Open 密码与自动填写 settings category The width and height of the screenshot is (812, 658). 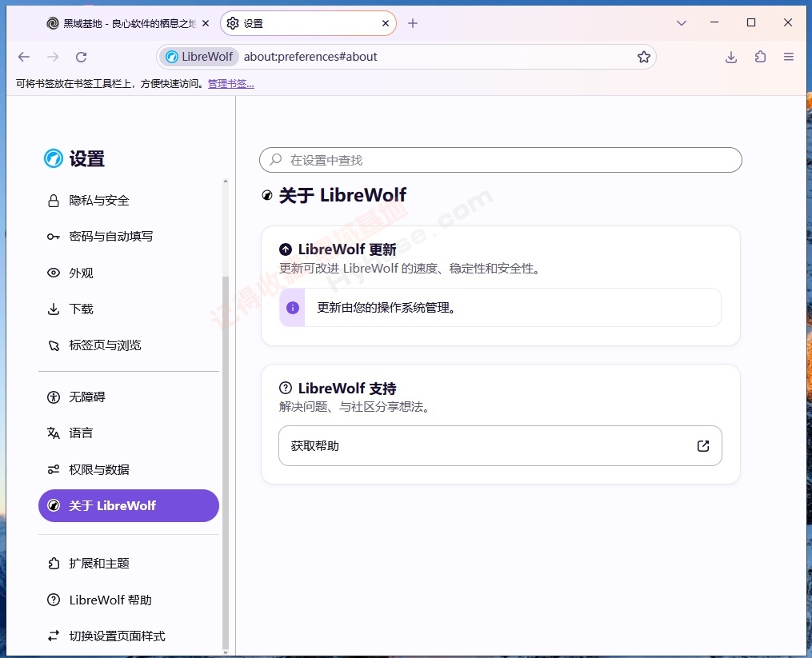[129, 237]
